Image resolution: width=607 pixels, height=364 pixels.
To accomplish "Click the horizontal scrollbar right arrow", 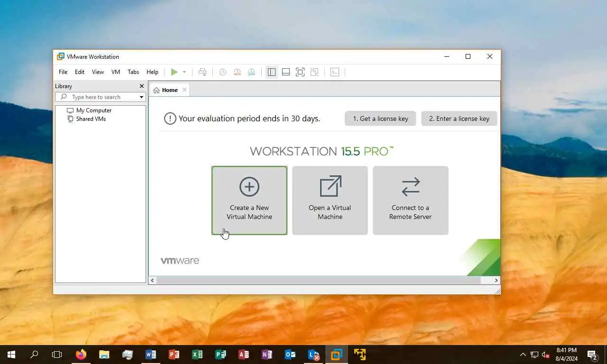I will [x=496, y=280].
